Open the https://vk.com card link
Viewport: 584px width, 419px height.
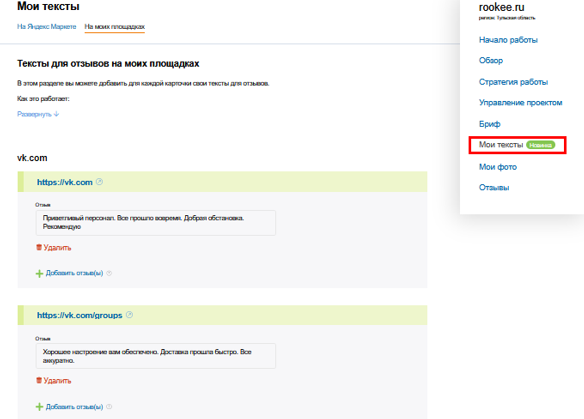(64, 182)
